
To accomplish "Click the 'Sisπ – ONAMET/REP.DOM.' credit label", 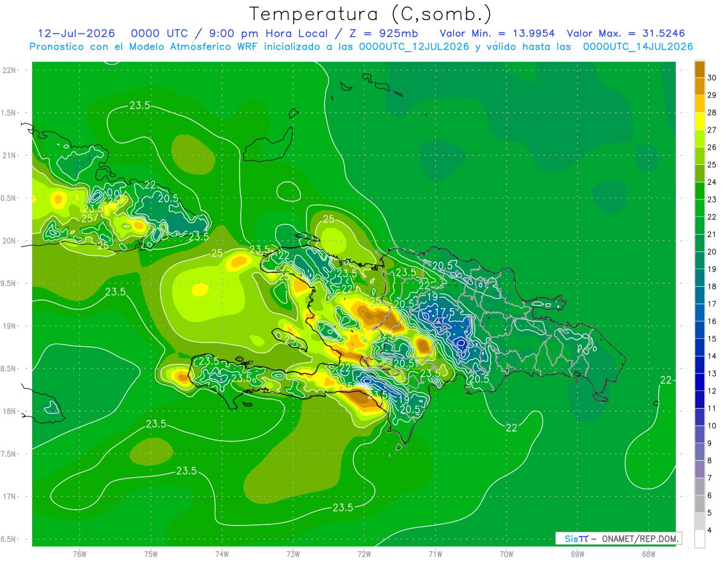I will coord(618,538).
